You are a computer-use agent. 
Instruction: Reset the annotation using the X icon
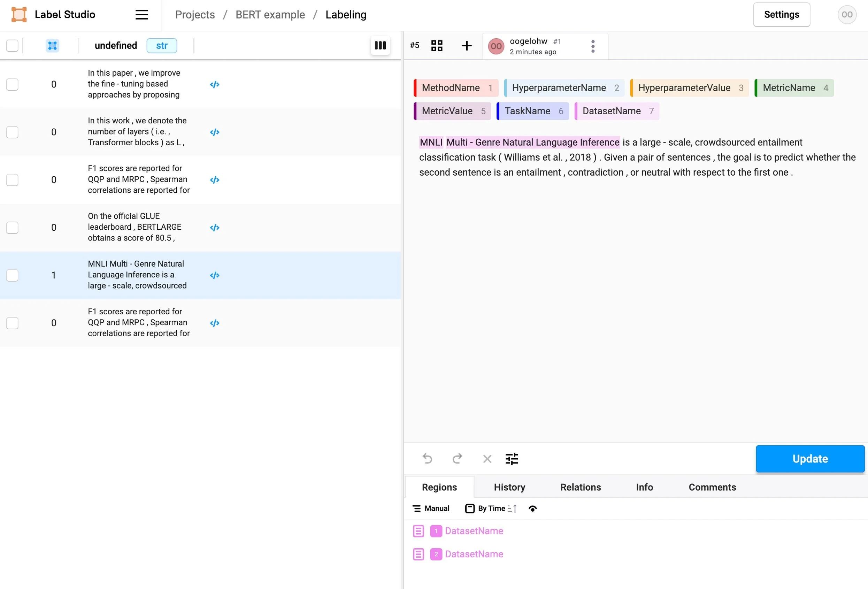point(487,459)
